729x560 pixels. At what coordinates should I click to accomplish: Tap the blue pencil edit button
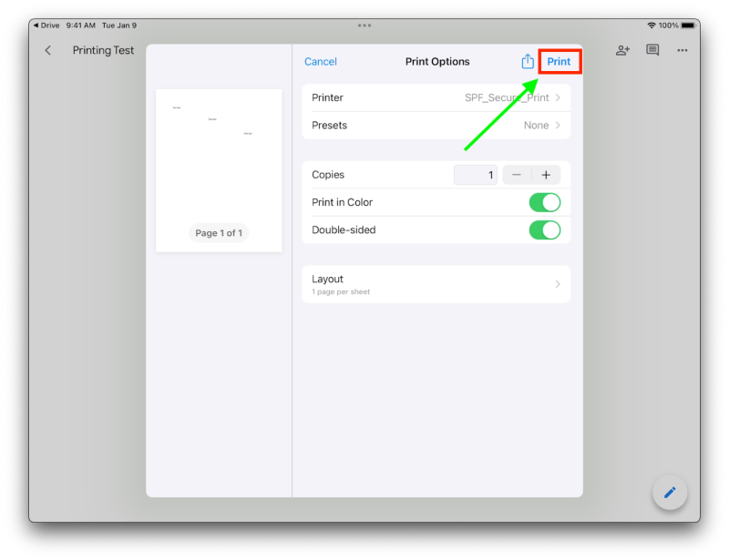670,493
